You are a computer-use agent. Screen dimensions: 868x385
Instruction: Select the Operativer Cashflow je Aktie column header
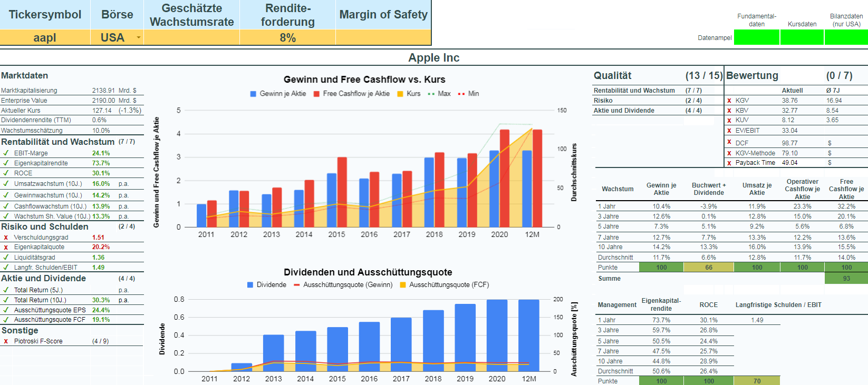[802, 189]
